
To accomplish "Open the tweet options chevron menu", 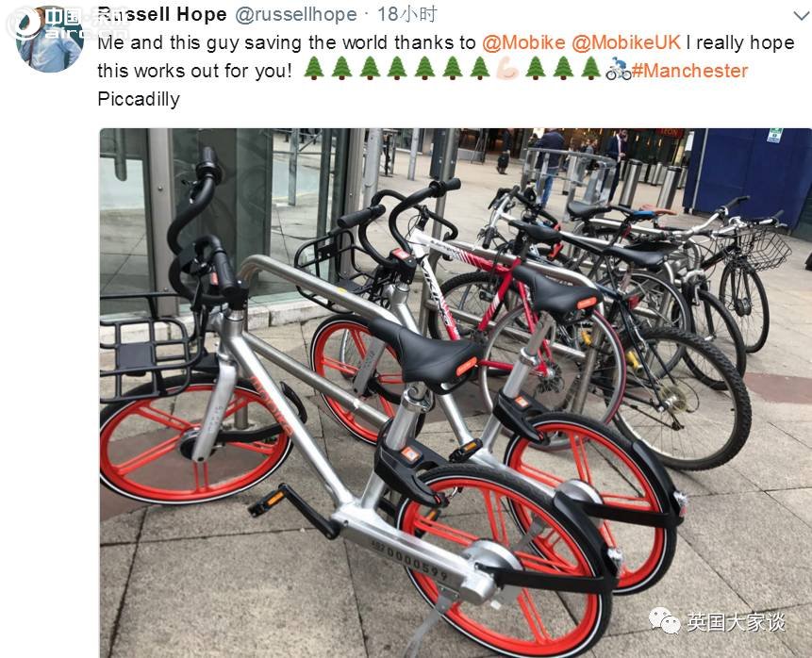I will [802, 15].
